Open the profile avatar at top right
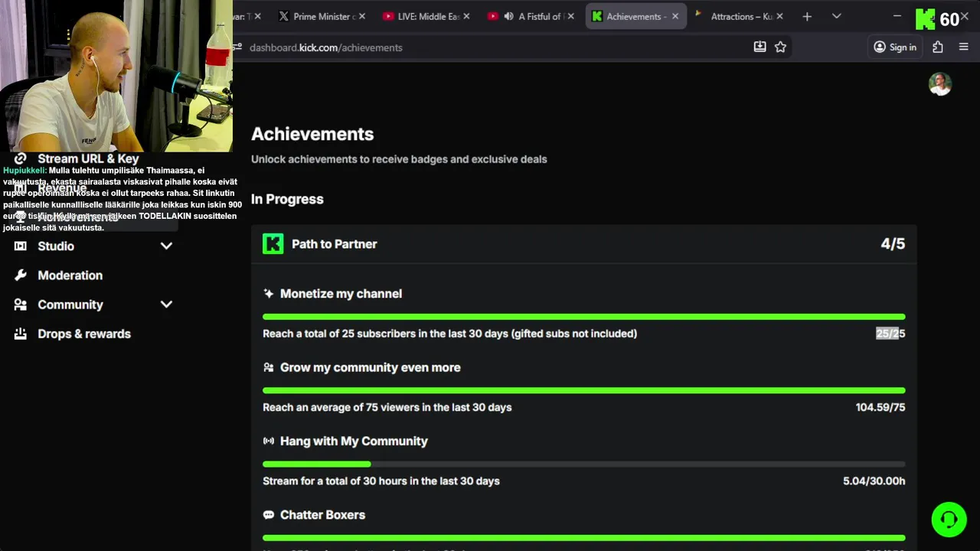980x551 pixels. (x=940, y=84)
